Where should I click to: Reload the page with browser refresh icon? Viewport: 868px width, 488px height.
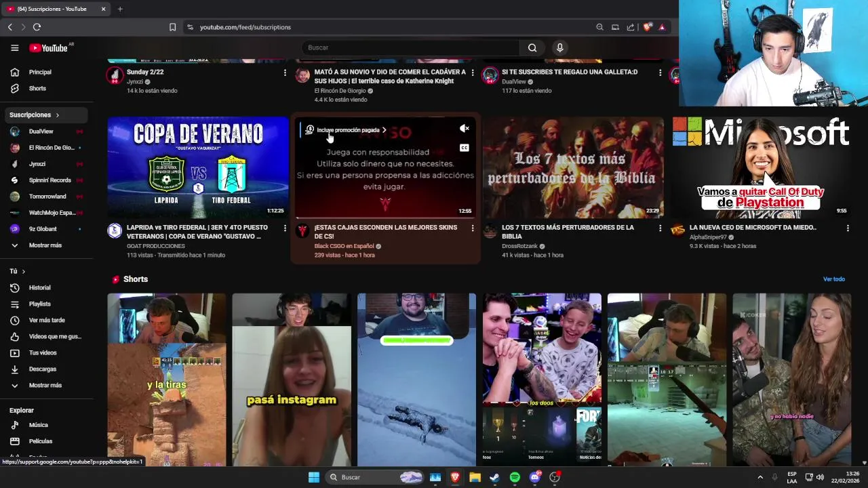point(37,27)
